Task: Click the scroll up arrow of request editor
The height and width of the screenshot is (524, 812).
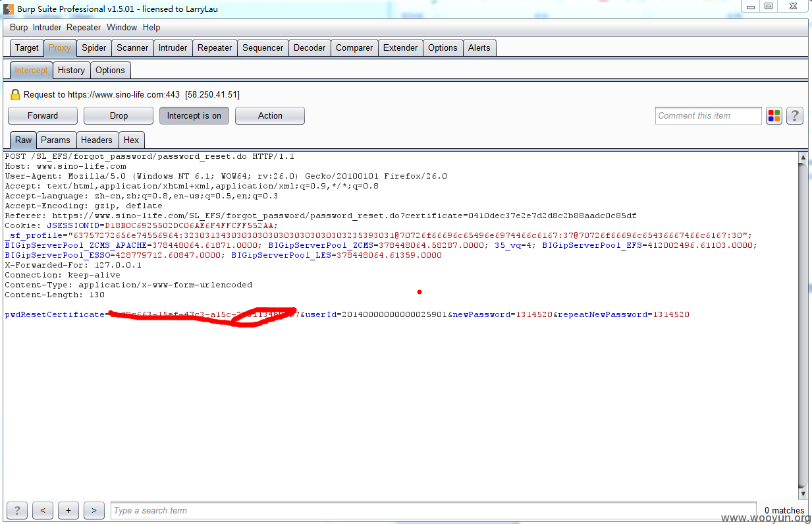Action: [x=803, y=158]
